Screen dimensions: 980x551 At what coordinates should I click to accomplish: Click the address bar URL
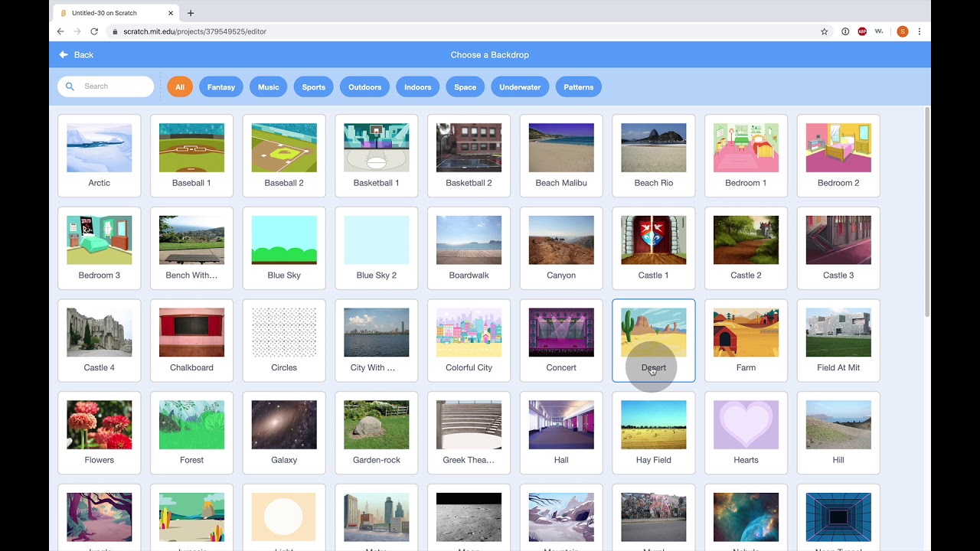[195, 31]
